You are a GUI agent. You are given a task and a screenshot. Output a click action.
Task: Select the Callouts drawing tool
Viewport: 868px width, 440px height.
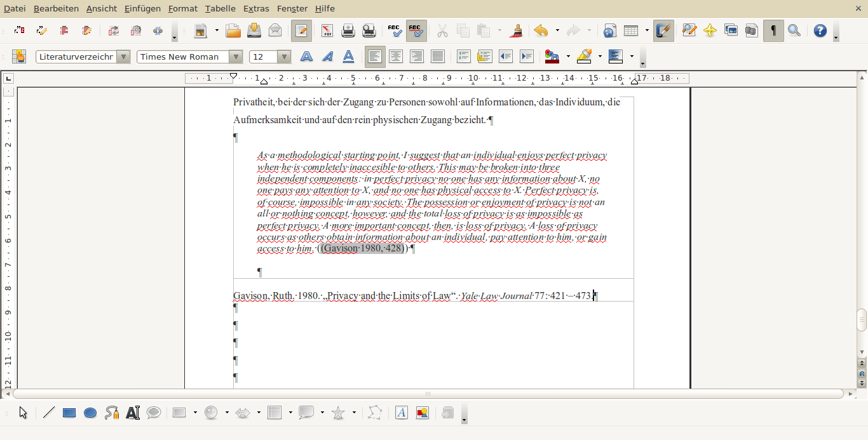pos(154,413)
